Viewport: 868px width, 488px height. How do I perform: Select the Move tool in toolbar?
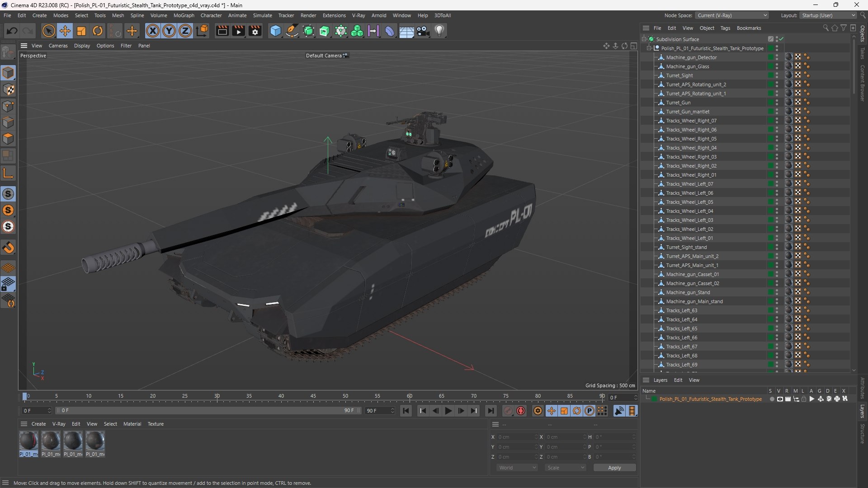point(65,31)
